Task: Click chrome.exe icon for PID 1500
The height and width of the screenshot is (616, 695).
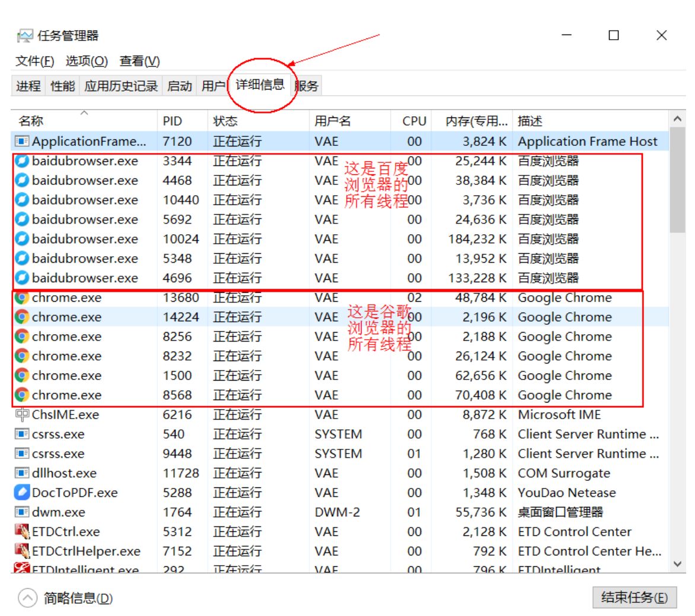Action: click(x=22, y=375)
